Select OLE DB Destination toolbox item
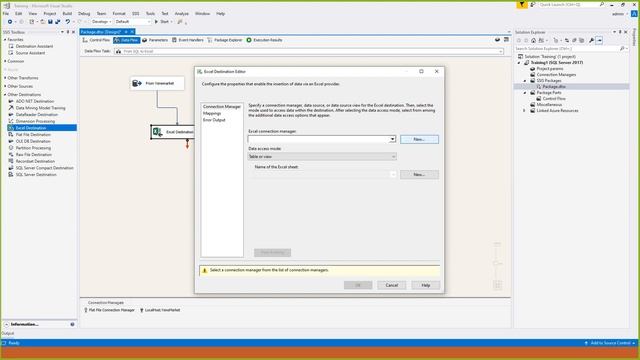 33,141
